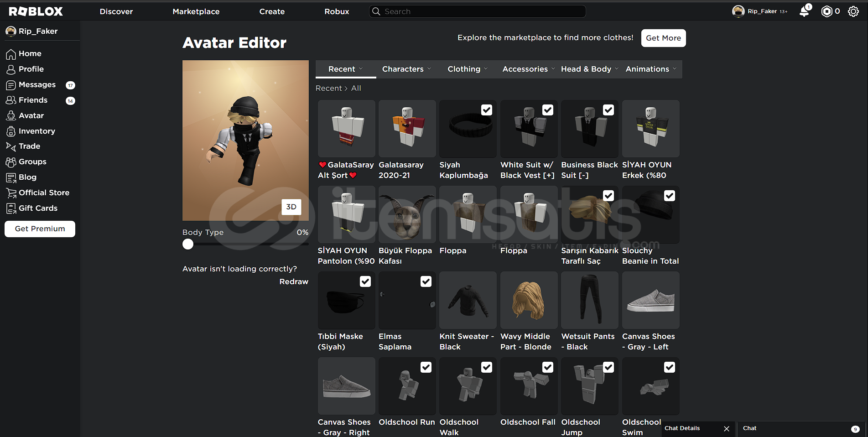
Task: Select the Wetsuit Pants - Black thumbnail
Action: point(590,300)
